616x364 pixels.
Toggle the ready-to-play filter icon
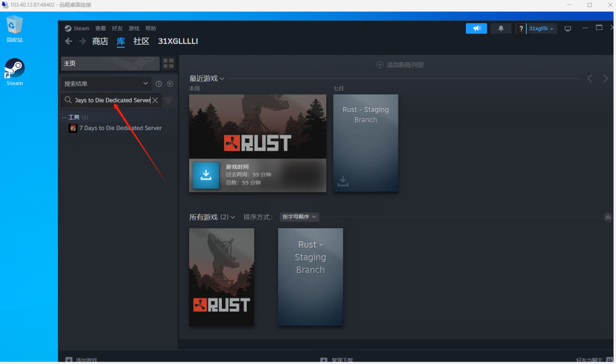170,84
